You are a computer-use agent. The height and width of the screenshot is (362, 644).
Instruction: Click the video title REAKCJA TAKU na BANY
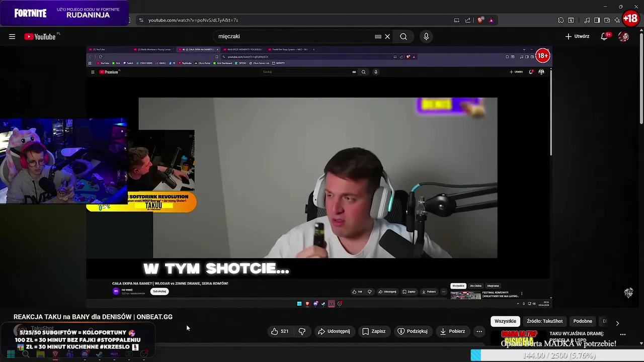[x=93, y=317]
